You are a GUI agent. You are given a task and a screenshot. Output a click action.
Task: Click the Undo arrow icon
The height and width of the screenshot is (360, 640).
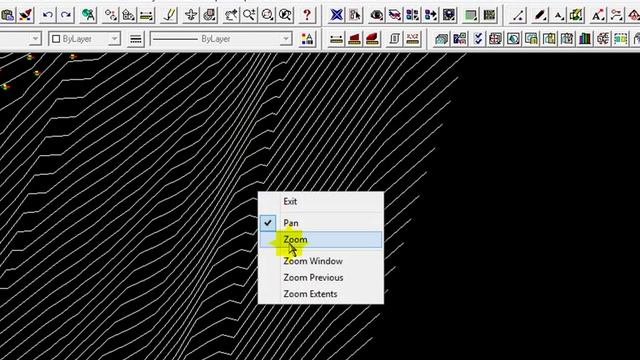coord(48,15)
